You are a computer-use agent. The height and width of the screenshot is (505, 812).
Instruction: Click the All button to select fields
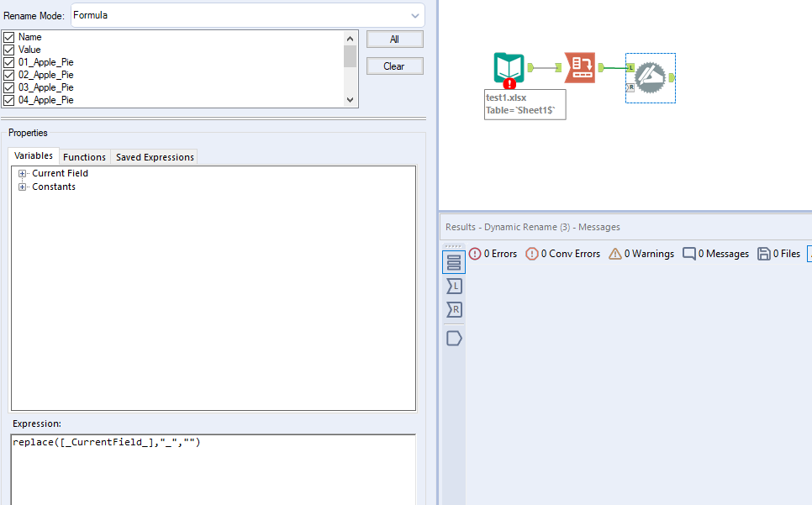pyautogui.click(x=394, y=39)
